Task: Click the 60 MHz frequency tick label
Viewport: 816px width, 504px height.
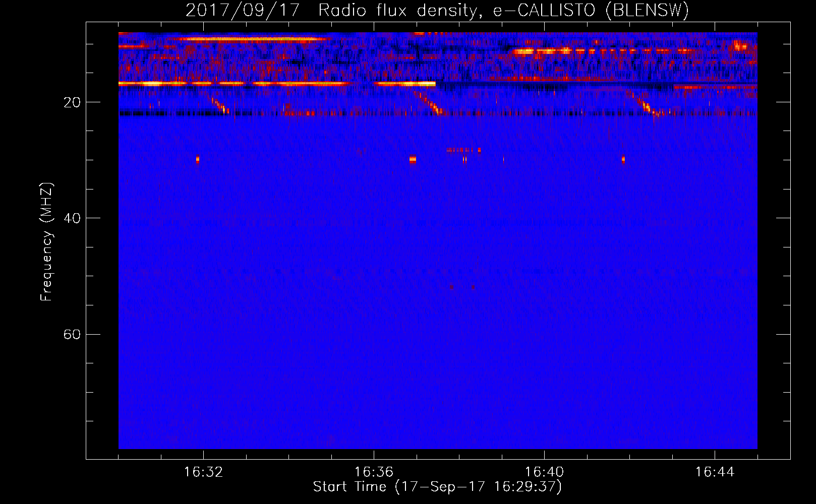Action: [x=72, y=334]
